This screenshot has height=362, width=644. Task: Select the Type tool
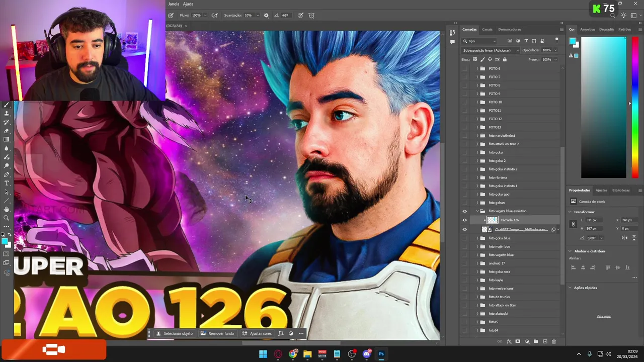pos(7,183)
